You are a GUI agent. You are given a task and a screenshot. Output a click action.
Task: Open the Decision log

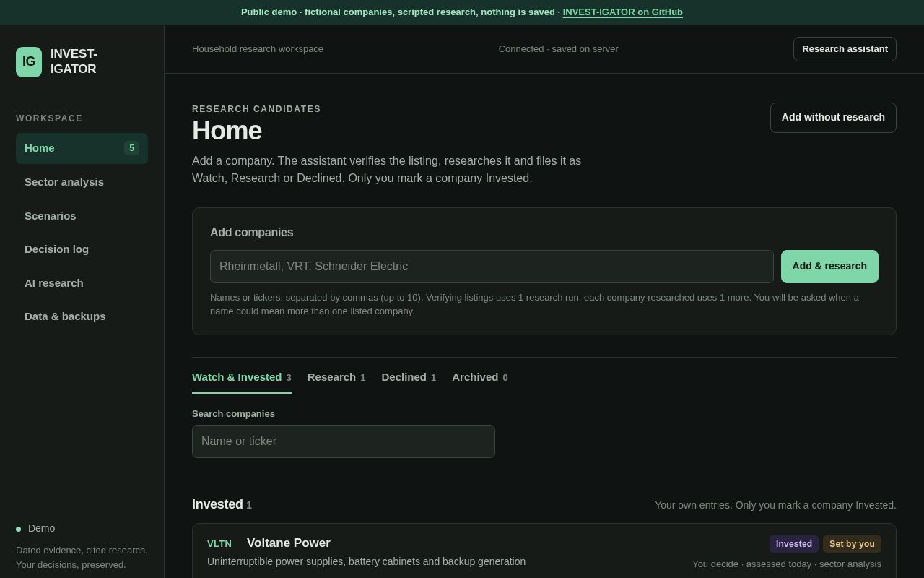click(82, 249)
